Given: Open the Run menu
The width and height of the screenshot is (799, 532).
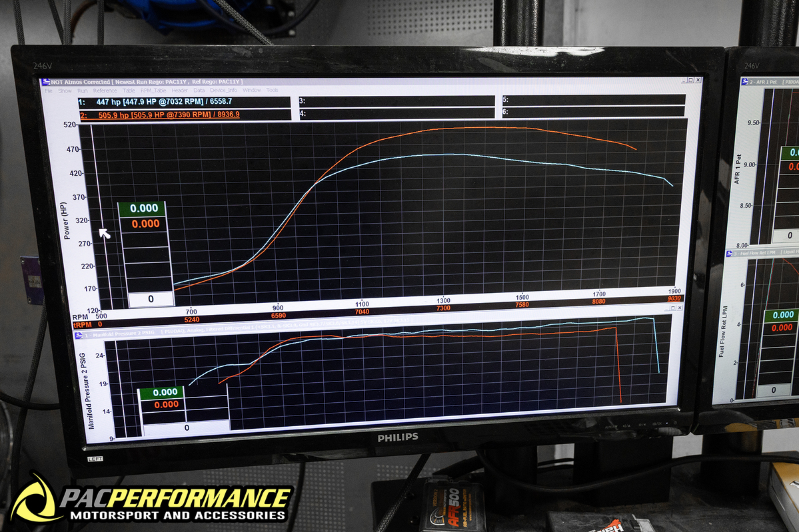Looking at the screenshot, I should (82, 91).
